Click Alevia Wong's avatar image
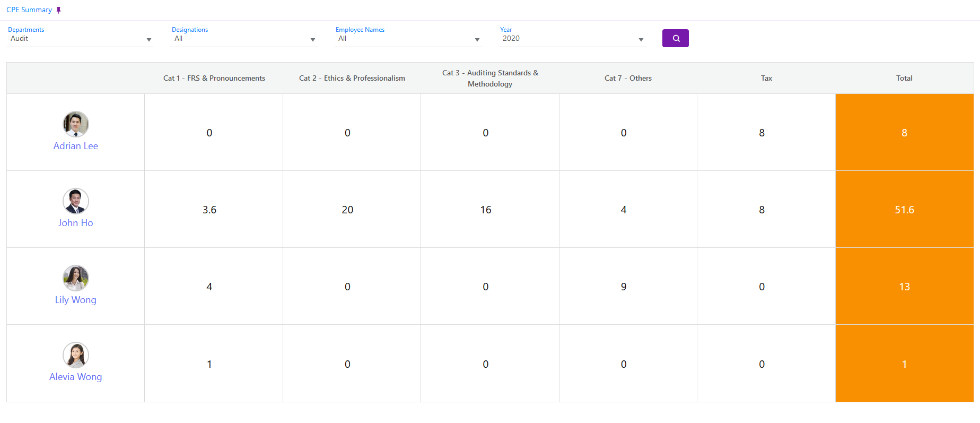 [x=76, y=355]
